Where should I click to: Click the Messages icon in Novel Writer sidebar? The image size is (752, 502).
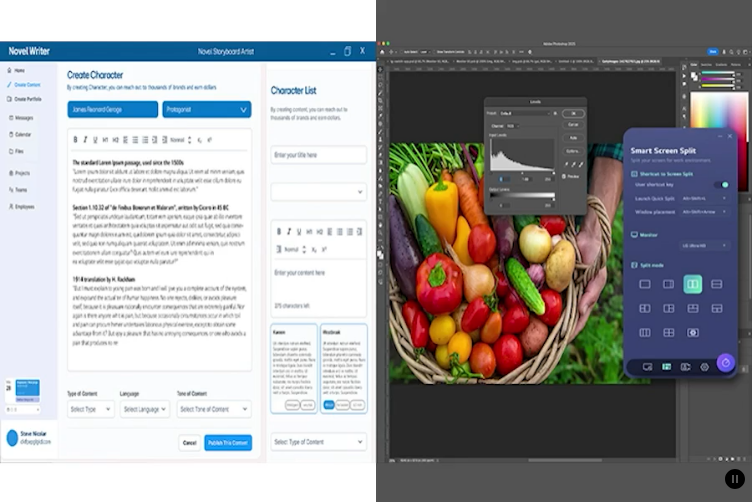click(23, 117)
